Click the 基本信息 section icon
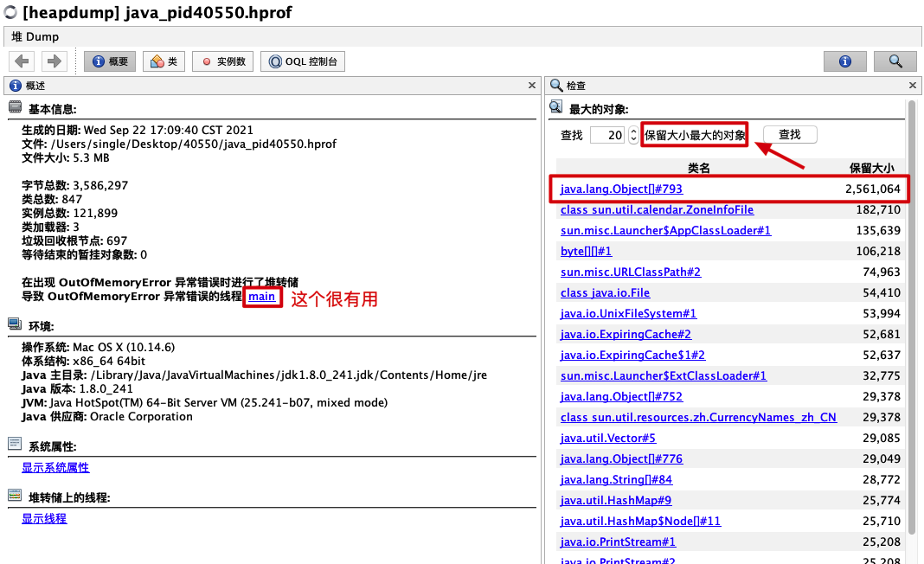The height and width of the screenshot is (564, 924). point(16,107)
